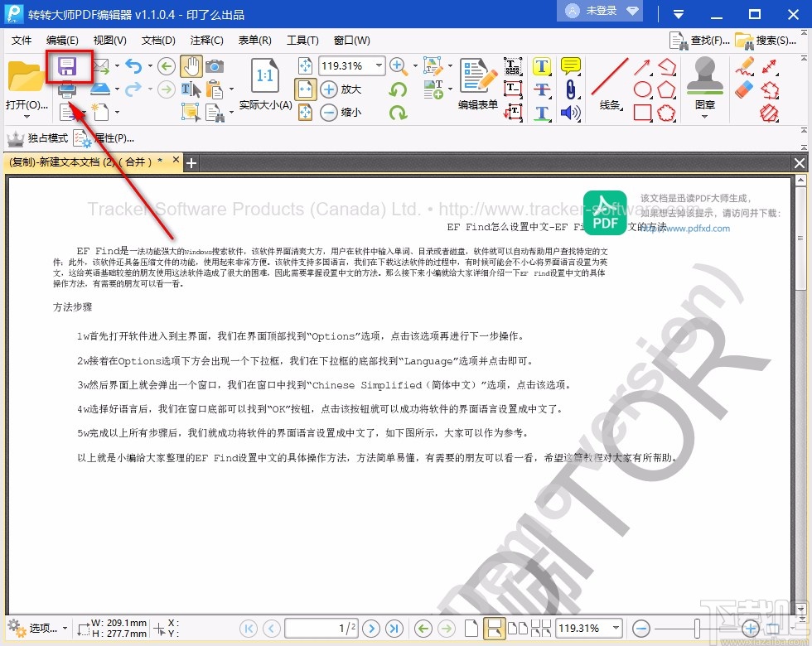This screenshot has width=812, height=646.
Task: Select the Strikeout Text tool
Action: coord(542,89)
